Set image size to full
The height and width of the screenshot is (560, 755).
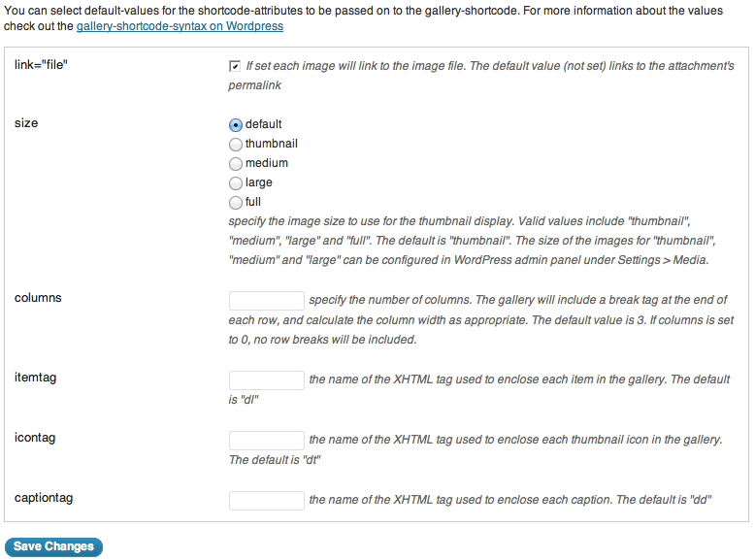coord(236,203)
